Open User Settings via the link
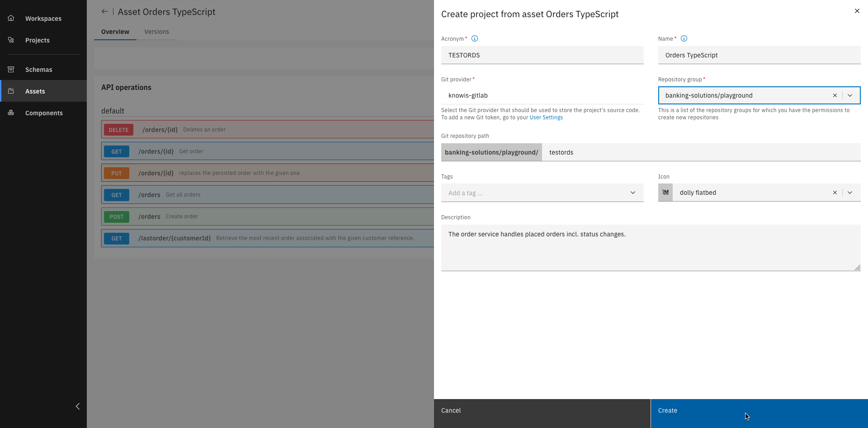868x428 pixels. tap(546, 117)
